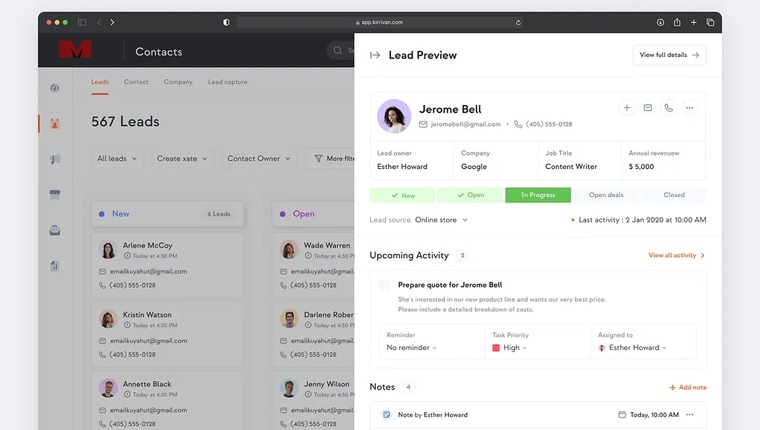The image size is (760, 430).
Task: Select the In Progress stage
Action: click(538, 195)
